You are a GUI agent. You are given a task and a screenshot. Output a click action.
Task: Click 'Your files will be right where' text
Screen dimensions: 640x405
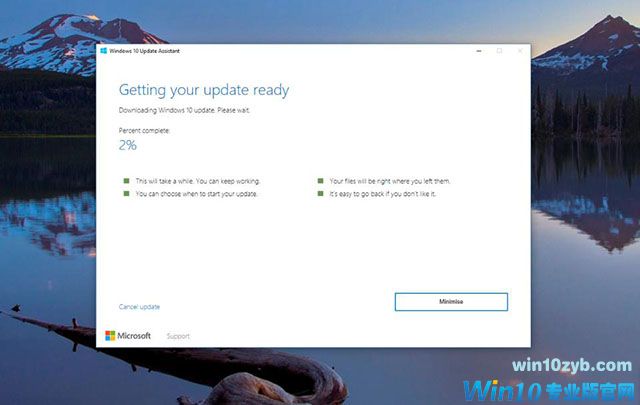390,181
